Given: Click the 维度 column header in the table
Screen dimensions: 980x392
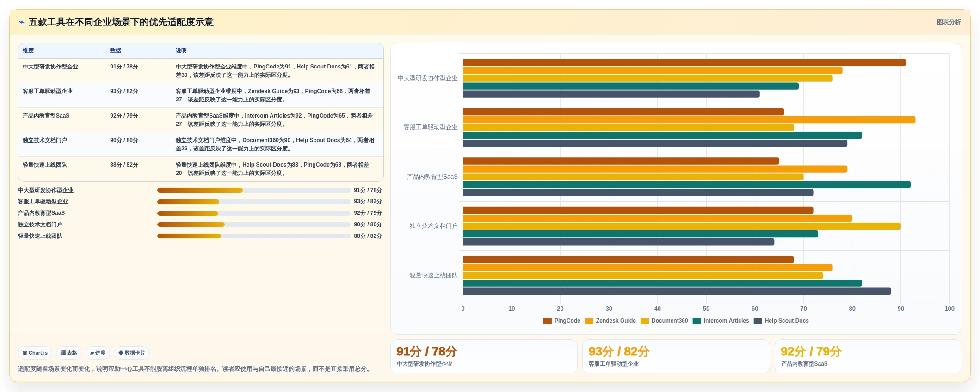Looking at the screenshot, I should (x=28, y=50).
